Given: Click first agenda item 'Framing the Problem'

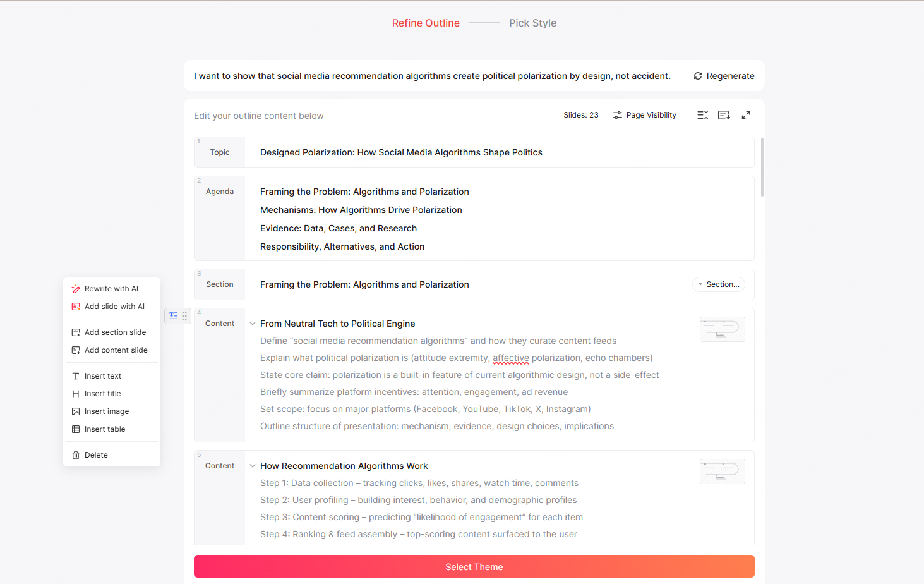Looking at the screenshot, I should coord(364,192).
